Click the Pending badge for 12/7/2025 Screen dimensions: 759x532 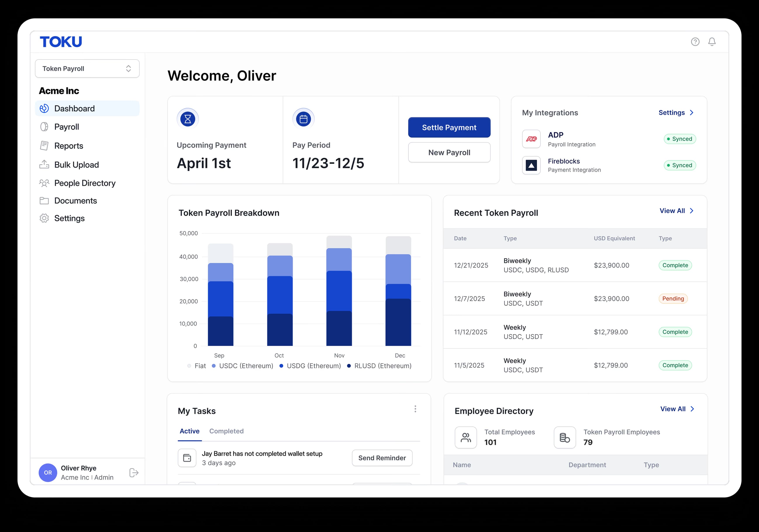(673, 299)
